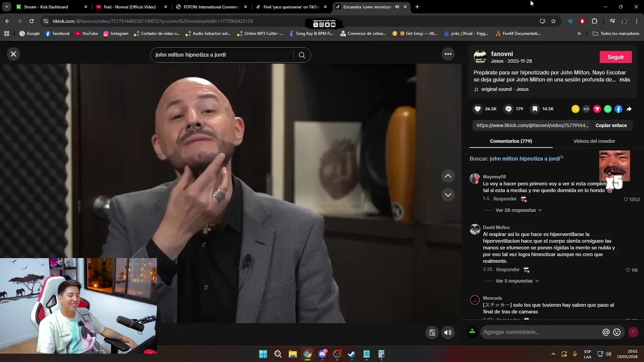Click the red send-to-friends icon
Image resolution: width=644 pixels, height=362 pixels.
click(597, 109)
